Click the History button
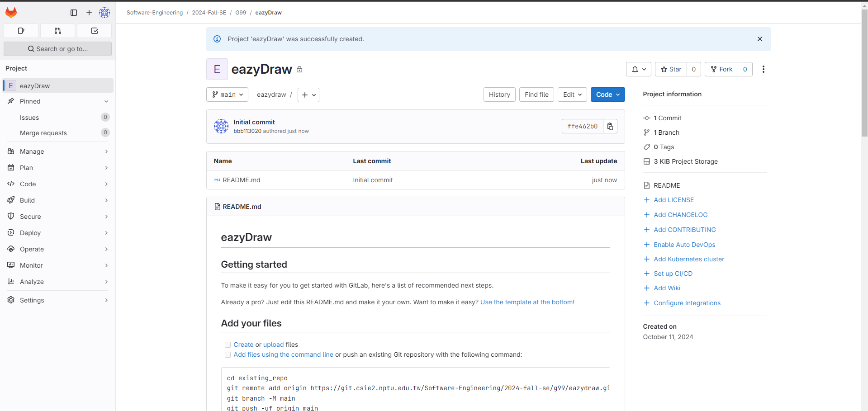The height and width of the screenshot is (411, 868). (x=499, y=94)
